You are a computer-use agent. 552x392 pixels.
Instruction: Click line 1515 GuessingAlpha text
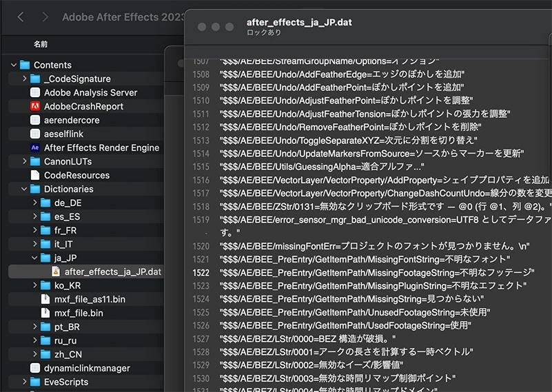click(322, 167)
